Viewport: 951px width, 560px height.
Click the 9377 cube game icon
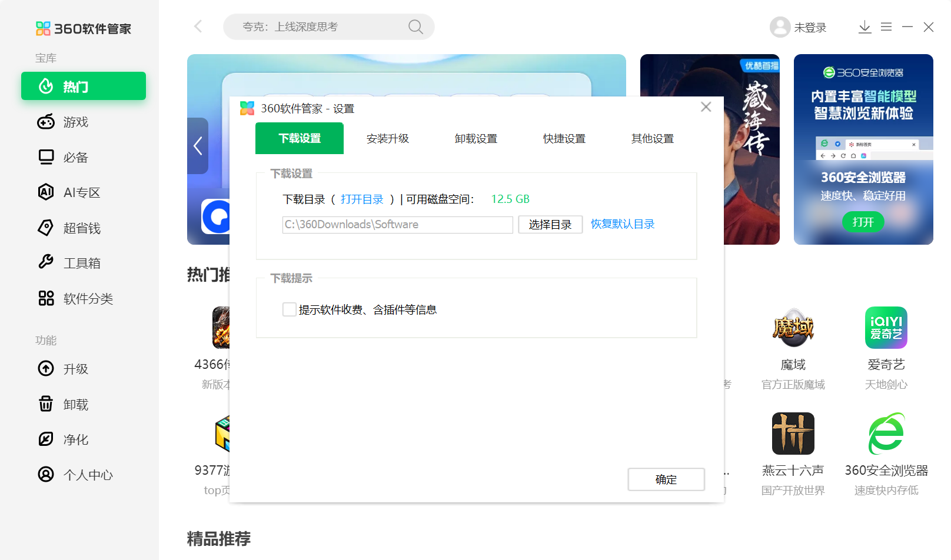222,434
